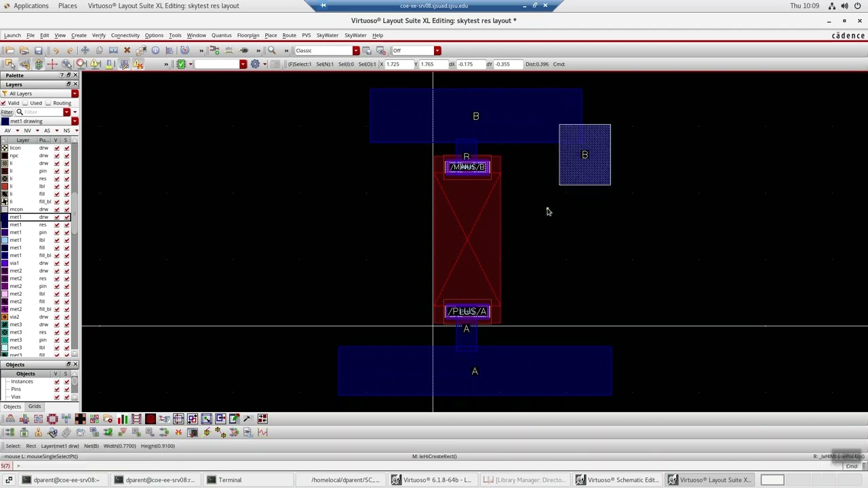Screen dimensions: 868x488
Task: Switch to Virtuoso Schematic Editor taskbar window
Action: (617, 480)
